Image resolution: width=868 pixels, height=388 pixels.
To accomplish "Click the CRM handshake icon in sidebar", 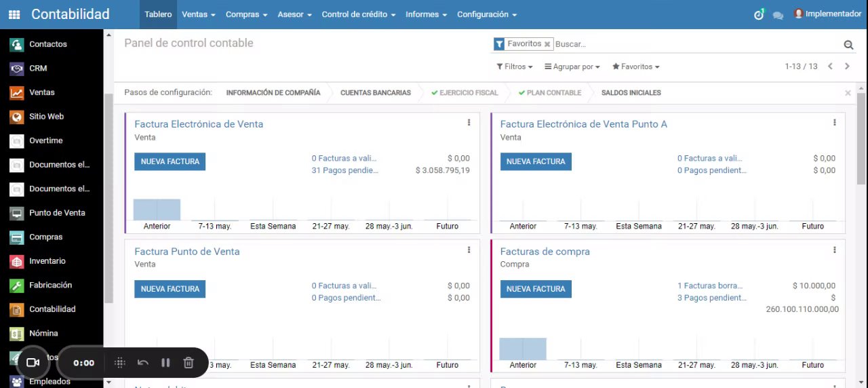I will (17, 69).
